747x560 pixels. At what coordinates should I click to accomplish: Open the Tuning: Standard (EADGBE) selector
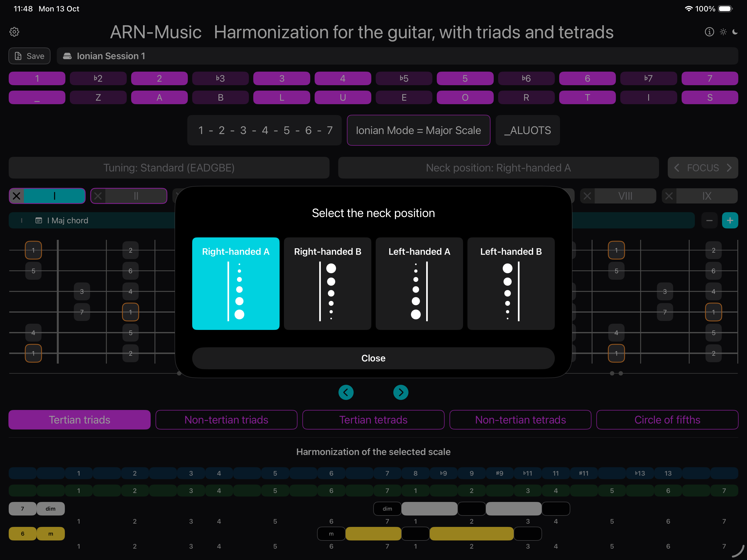click(x=169, y=168)
